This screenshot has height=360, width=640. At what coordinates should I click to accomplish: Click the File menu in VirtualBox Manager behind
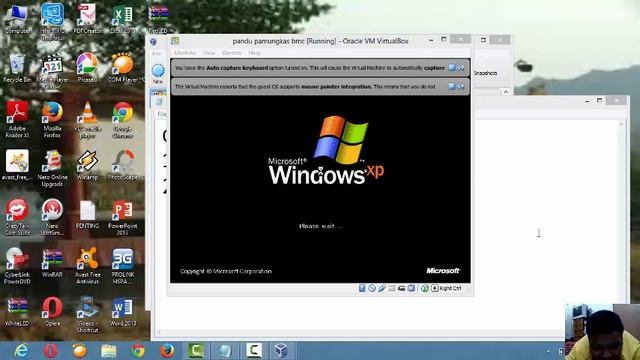pyautogui.click(x=156, y=54)
